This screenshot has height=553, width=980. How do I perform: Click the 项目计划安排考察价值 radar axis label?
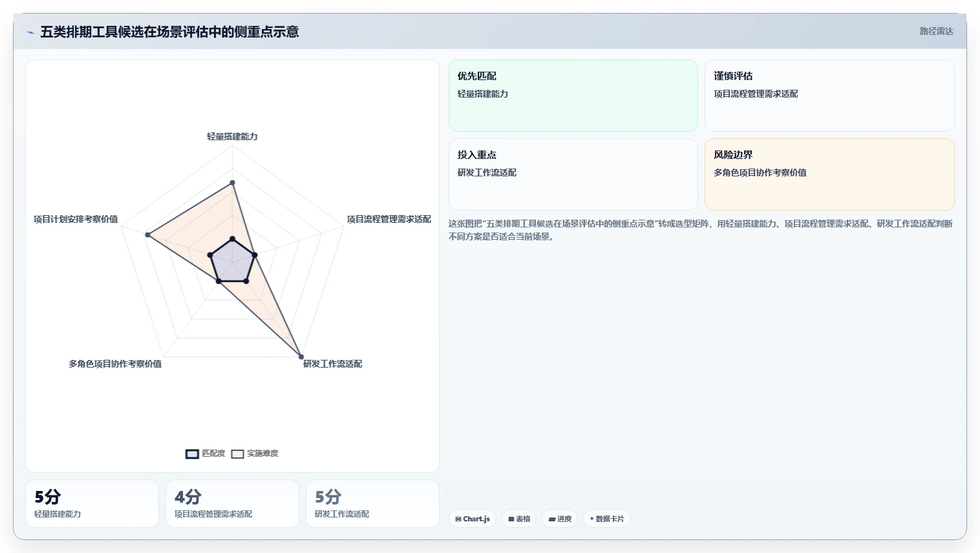[x=76, y=219]
